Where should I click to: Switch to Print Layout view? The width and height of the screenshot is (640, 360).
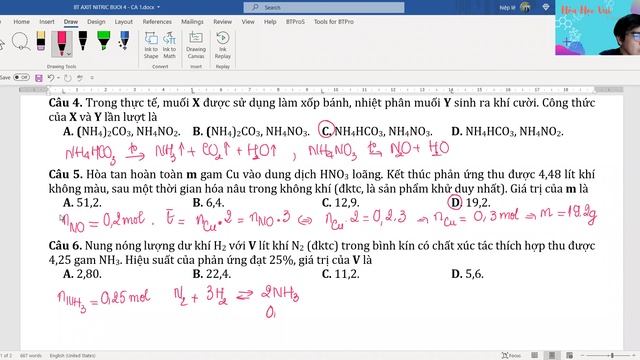pos(552,356)
